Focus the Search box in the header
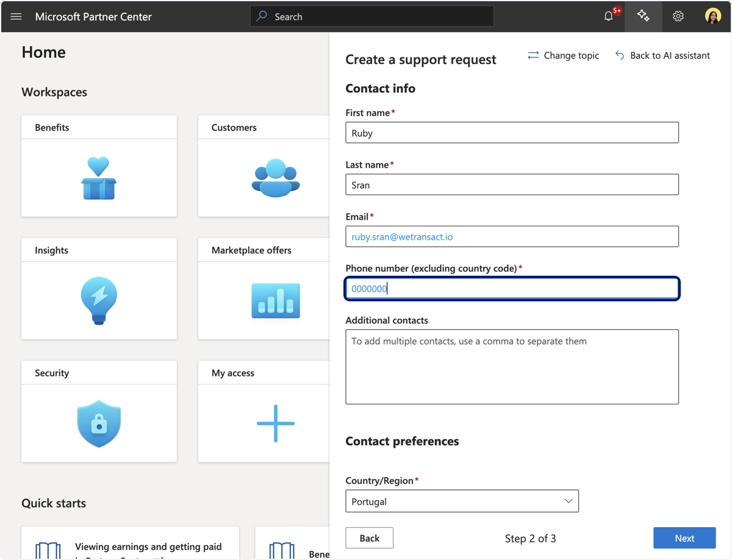732x560 pixels. pos(372,16)
